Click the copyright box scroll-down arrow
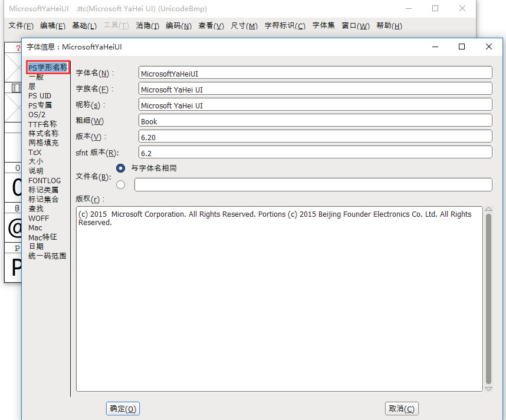Screen dimensions: 506x420 coord(489,388)
